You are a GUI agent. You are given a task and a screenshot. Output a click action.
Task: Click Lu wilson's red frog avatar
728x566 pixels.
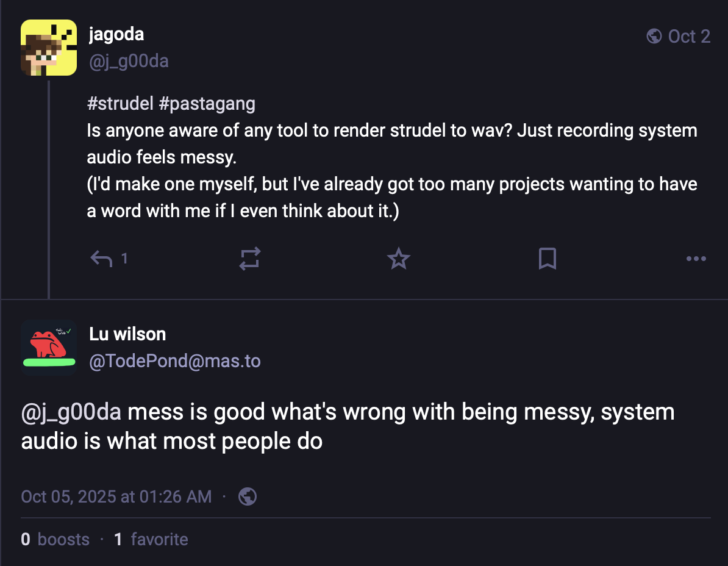49,347
